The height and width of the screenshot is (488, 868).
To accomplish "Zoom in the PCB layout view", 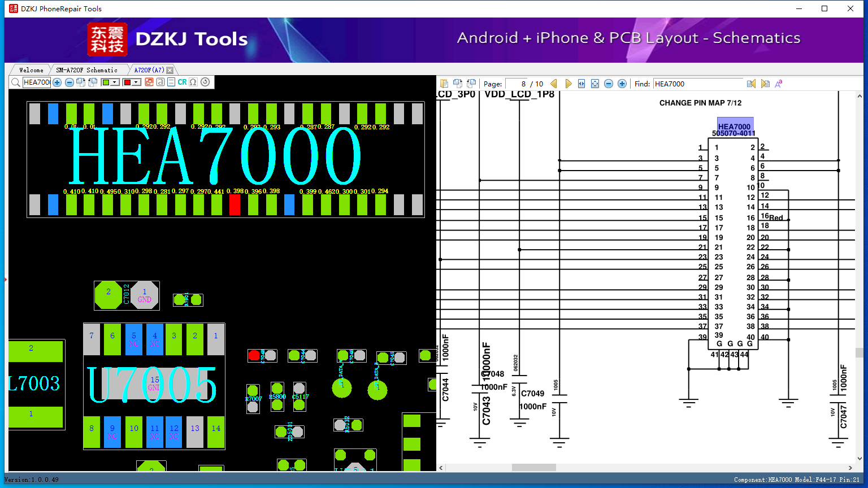I will pyautogui.click(x=57, y=82).
